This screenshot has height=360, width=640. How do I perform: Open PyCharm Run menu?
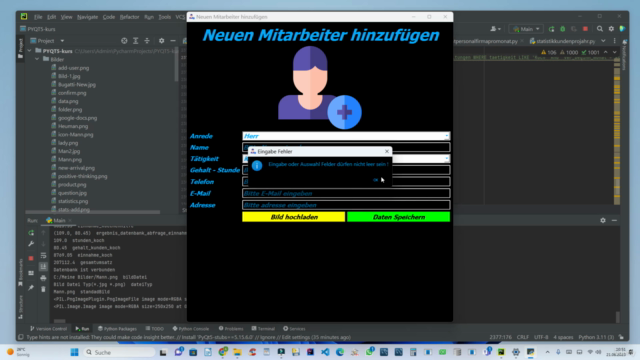(149, 17)
